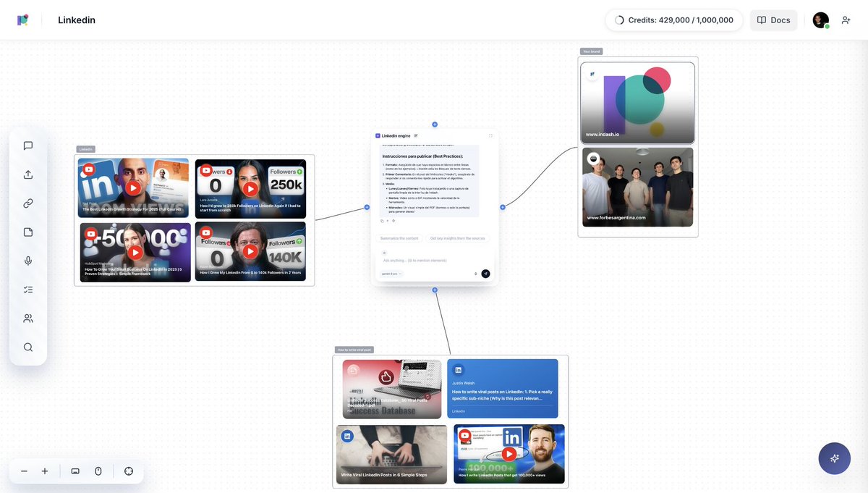Viewport: 868px width, 493px height.
Task: Click the top connector node of chat
Action: (x=435, y=125)
